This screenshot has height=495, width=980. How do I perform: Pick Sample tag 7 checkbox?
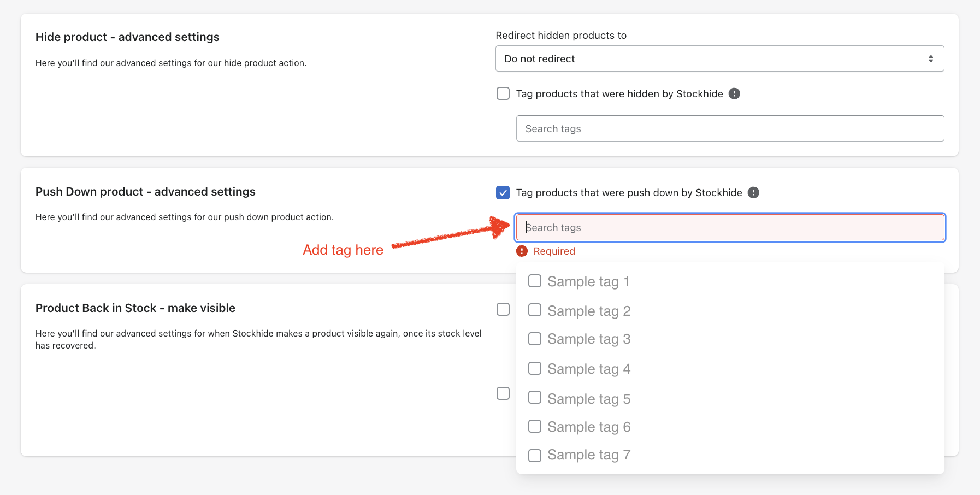[x=535, y=455]
